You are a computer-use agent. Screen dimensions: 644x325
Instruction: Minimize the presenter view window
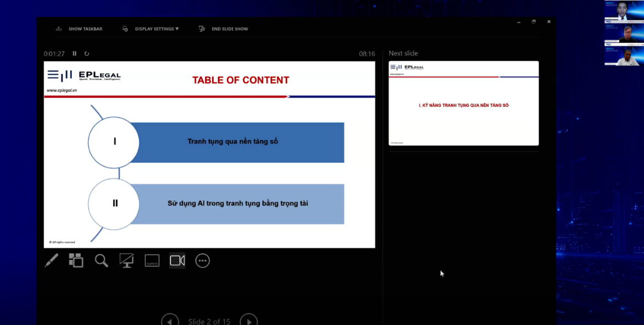tap(519, 22)
